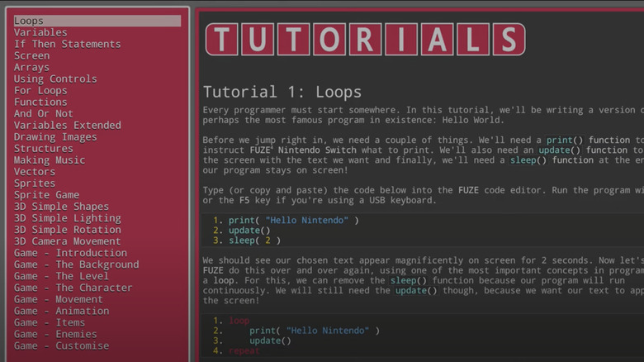644x362 pixels.
Task: Select the Arrays tutorial entry
Action: [31, 67]
